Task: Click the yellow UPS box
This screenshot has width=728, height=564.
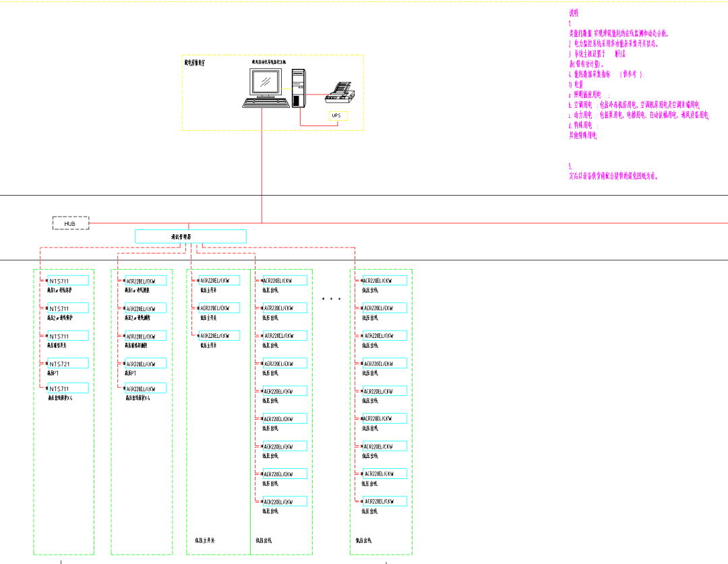Action: [x=336, y=116]
